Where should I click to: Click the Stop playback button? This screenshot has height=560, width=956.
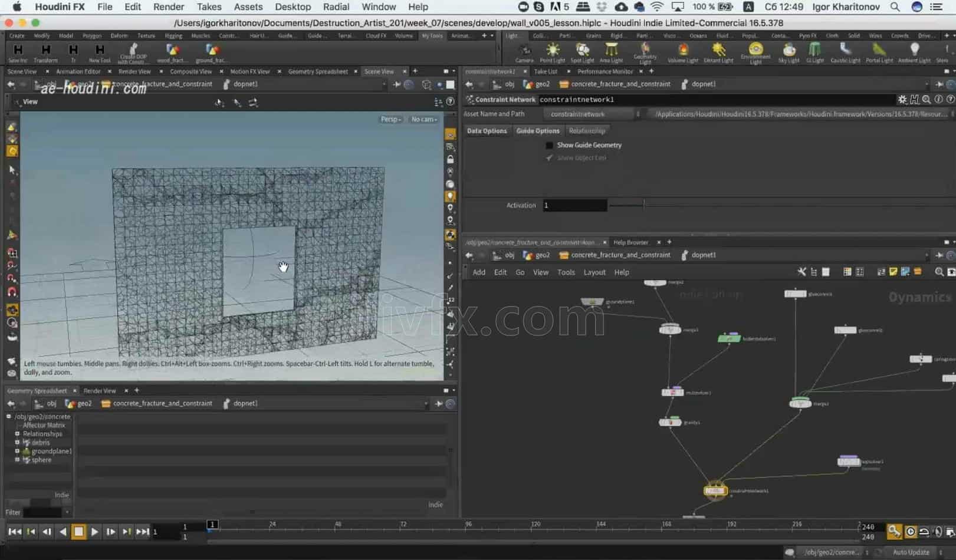tap(78, 532)
